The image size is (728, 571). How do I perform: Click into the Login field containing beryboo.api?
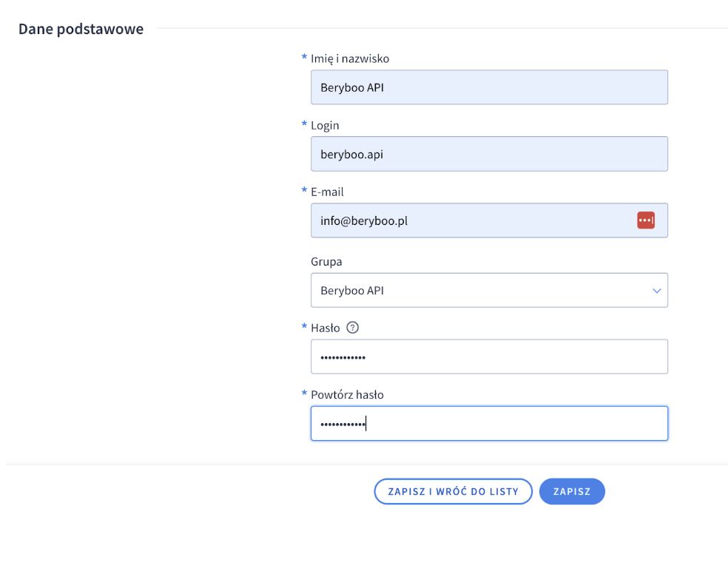click(488, 154)
